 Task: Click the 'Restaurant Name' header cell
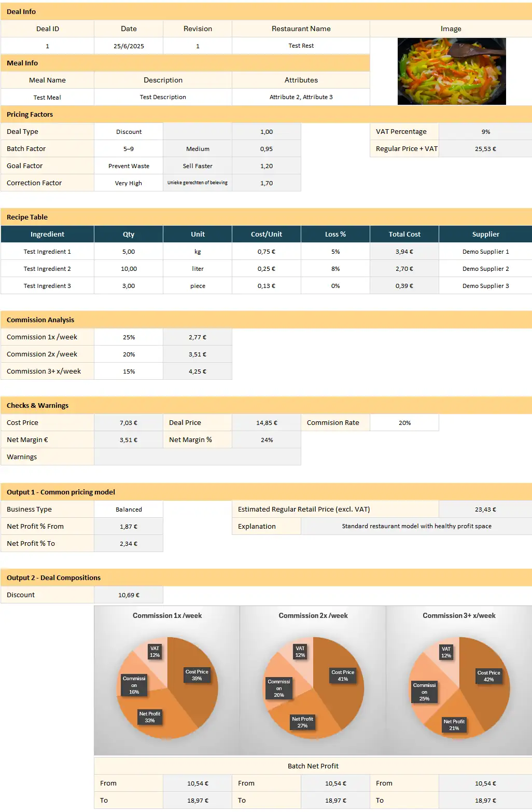[301, 29]
